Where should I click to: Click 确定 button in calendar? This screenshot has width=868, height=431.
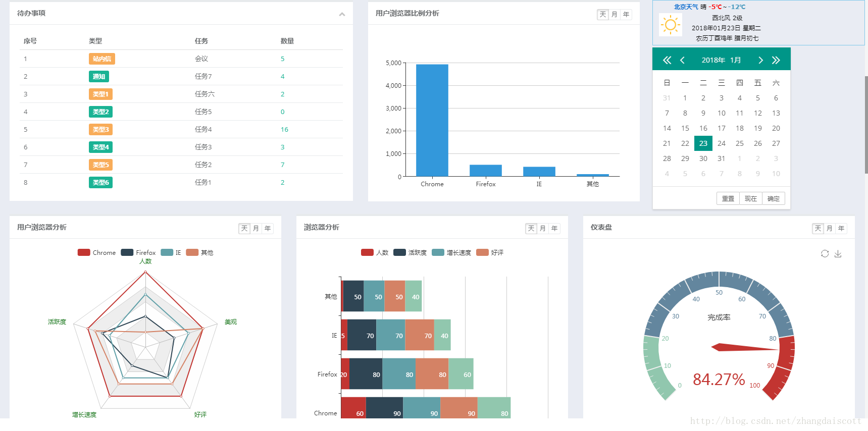coord(774,198)
